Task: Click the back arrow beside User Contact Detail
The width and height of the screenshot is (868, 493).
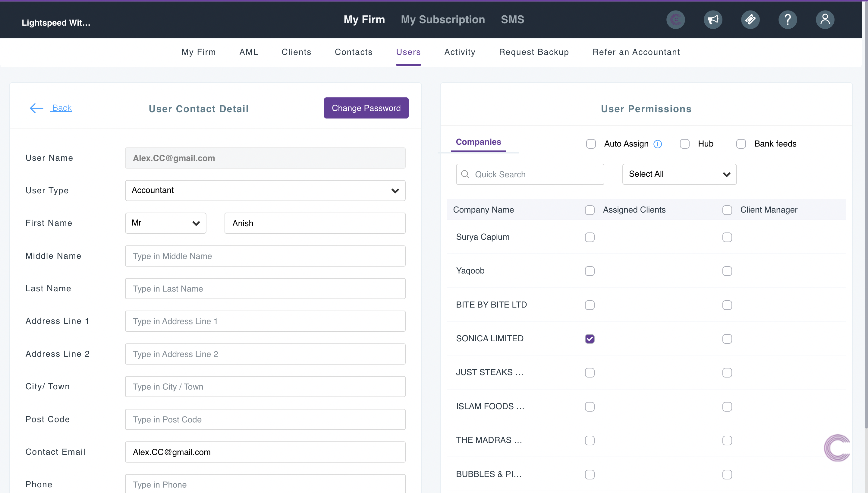Action: [x=36, y=108]
